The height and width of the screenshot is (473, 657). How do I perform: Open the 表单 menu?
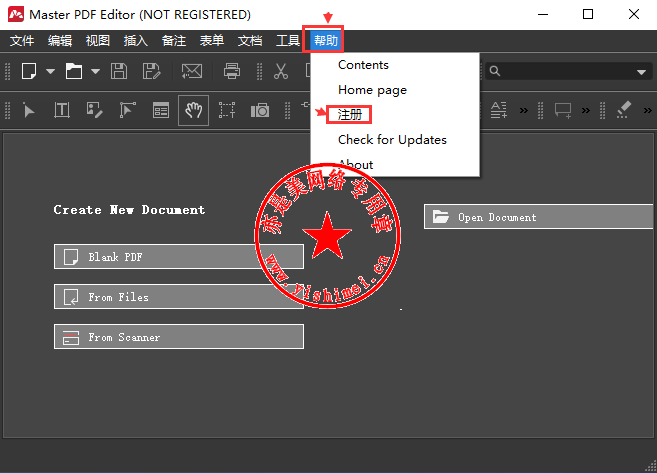[x=212, y=41]
